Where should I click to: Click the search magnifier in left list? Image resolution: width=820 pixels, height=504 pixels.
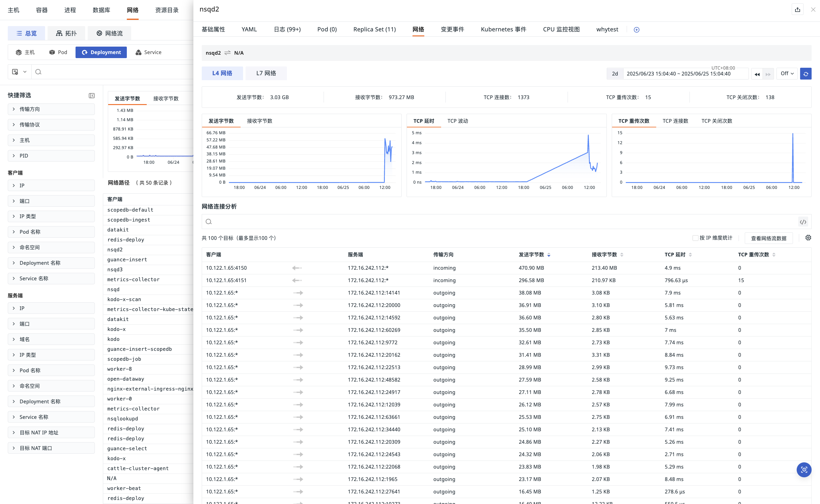pos(38,72)
